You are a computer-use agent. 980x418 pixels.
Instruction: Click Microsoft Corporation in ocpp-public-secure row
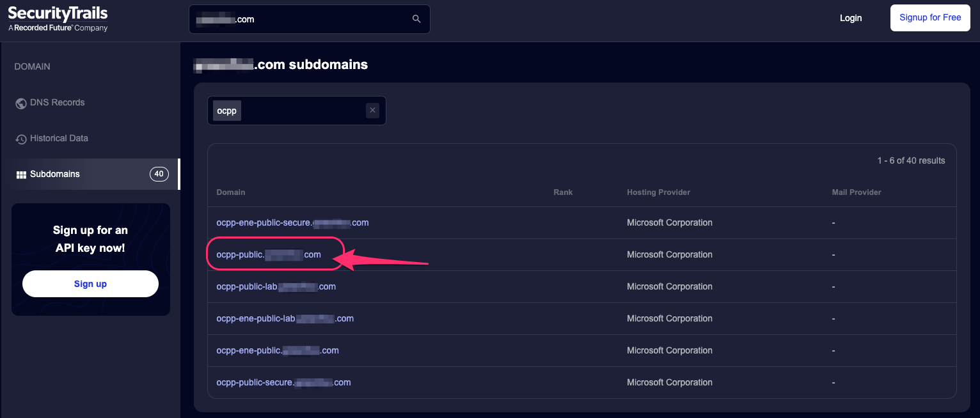(x=670, y=382)
